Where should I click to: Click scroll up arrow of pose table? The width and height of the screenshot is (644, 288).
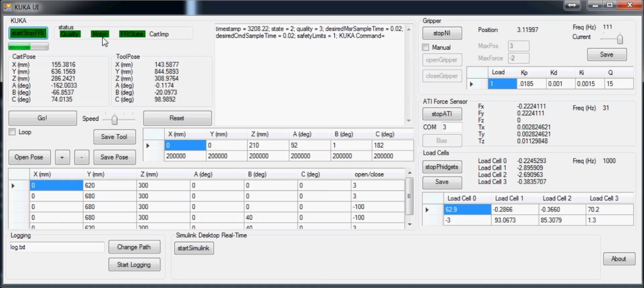click(x=410, y=173)
